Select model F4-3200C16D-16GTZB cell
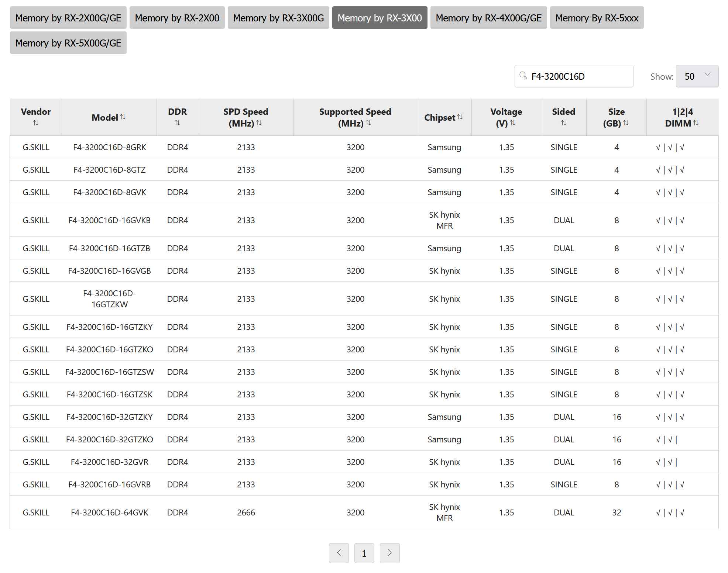This screenshot has width=728, height=573. point(110,248)
